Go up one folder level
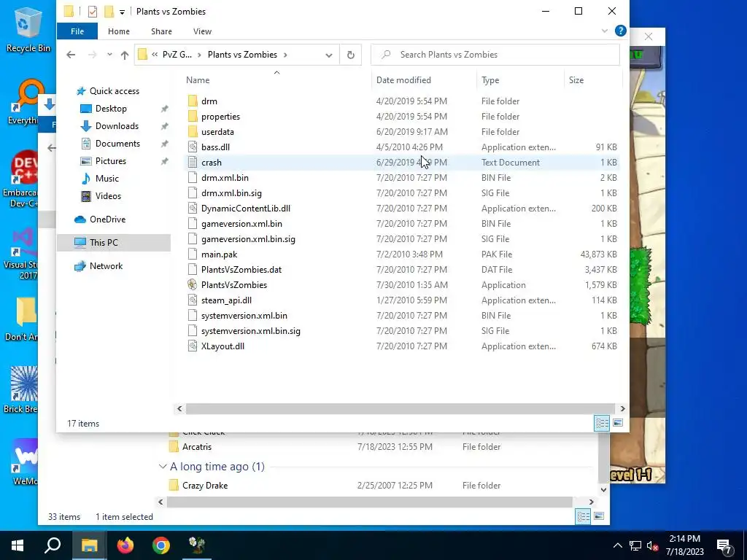The width and height of the screenshot is (747, 560). point(125,55)
